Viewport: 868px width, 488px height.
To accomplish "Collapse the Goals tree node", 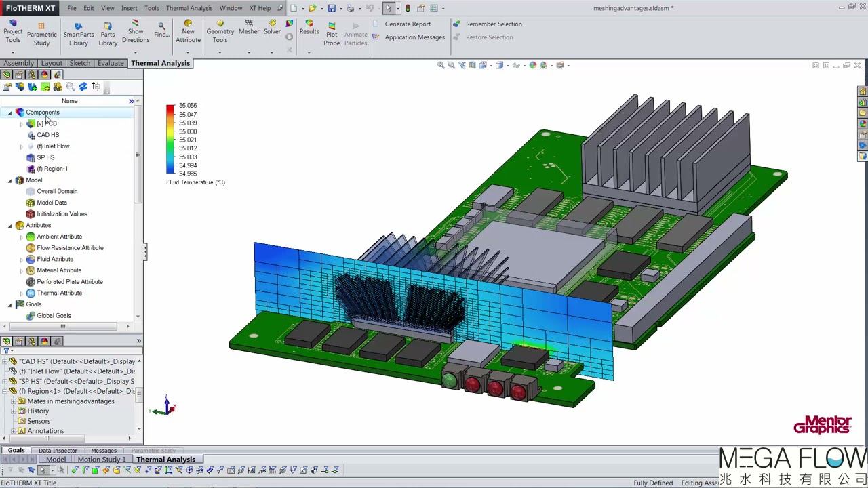I will tap(10, 304).
